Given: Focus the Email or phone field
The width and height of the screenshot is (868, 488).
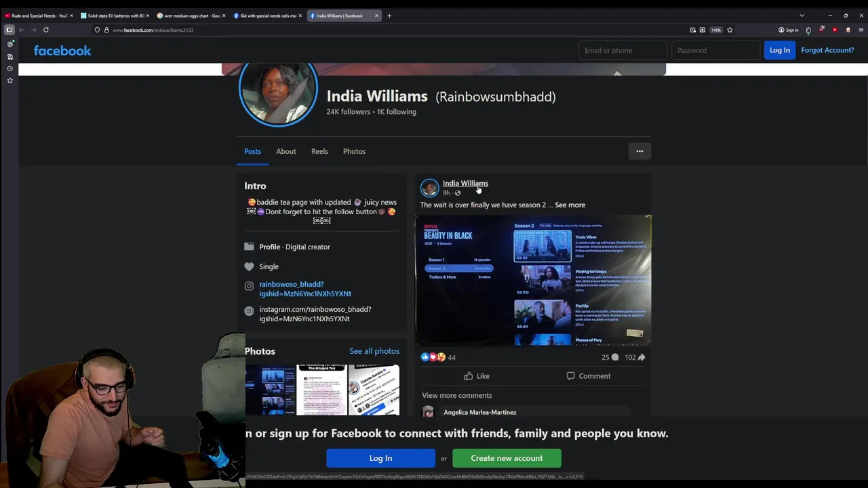Looking at the screenshot, I should [x=623, y=50].
